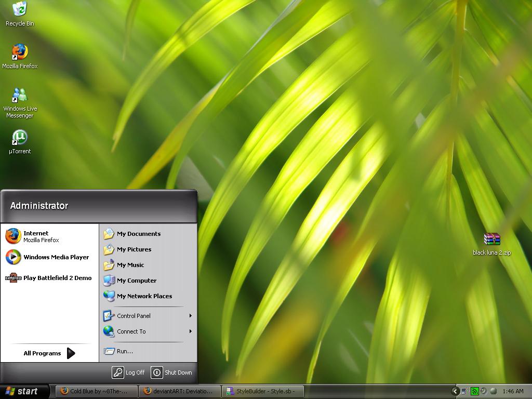Switch to StyleBuilder Style.sb taskbar window
The width and height of the screenshot is (532, 399).
[263, 391]
